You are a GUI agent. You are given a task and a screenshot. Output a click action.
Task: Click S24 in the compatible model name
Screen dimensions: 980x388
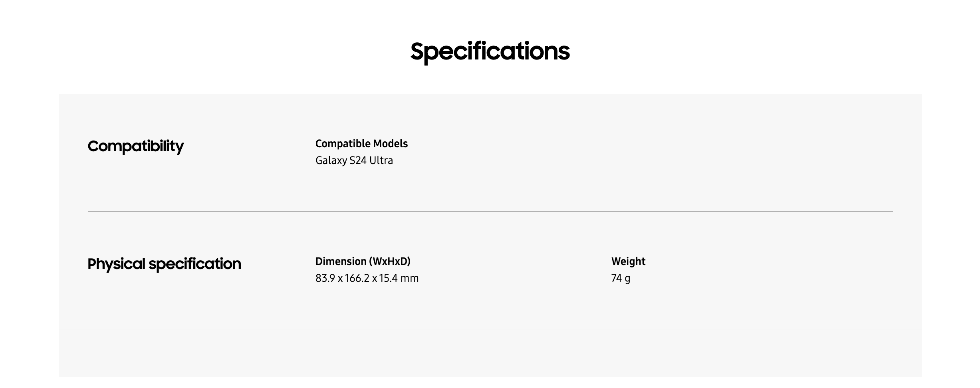358,160
